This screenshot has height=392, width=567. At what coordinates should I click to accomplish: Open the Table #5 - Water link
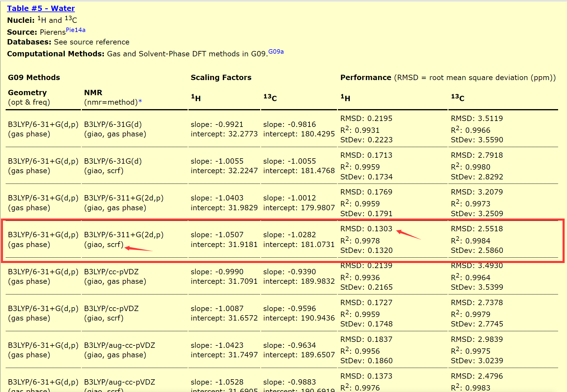click(x=41, y=8)
